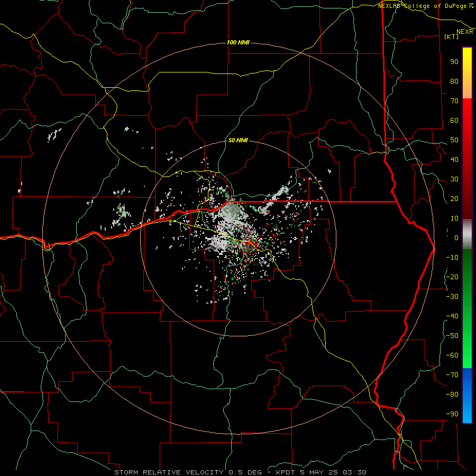Click the -70 value on the velocity scale
The image size is (476, 476).
[452, 375]
